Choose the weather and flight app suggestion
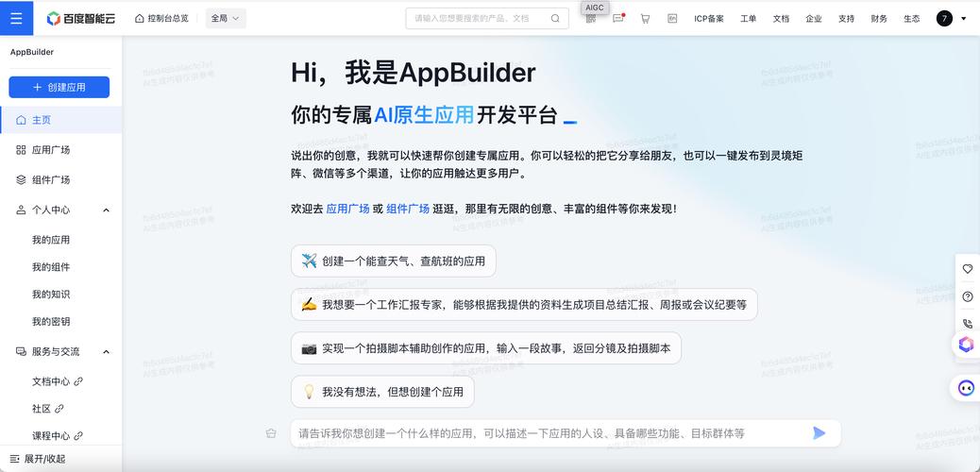The height and width of the screenshot is (472, 980). [393, 261]
